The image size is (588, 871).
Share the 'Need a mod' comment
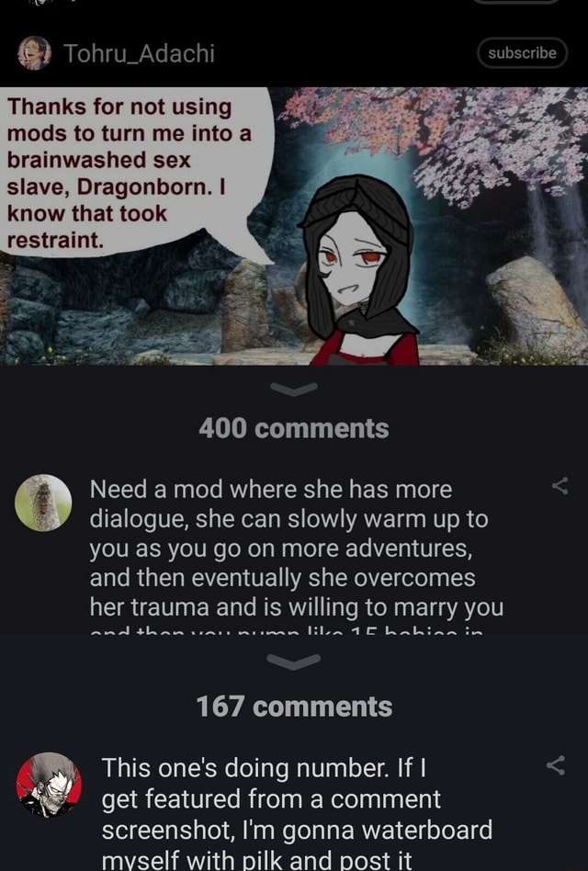point(560,486)
